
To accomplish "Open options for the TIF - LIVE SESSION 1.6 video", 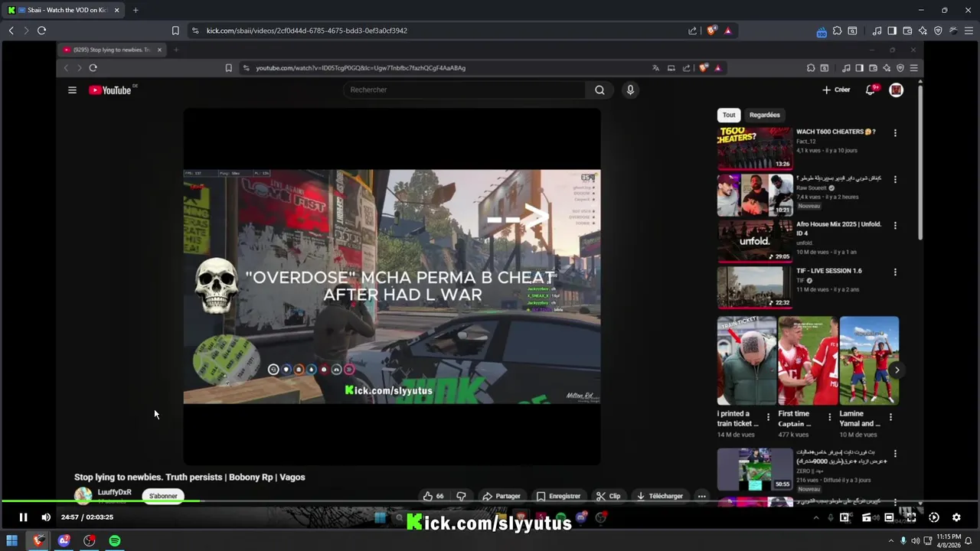I will pos(895,272).
